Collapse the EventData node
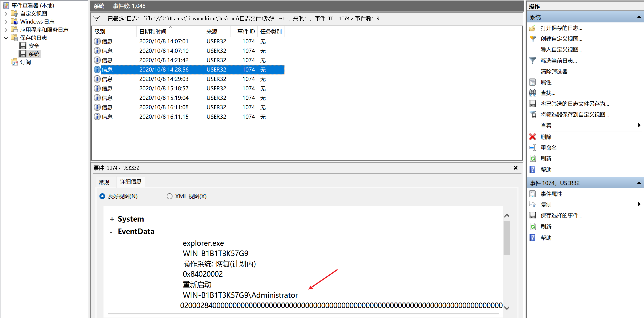This screenshot has width=644, height=318. tap(111, 232)
